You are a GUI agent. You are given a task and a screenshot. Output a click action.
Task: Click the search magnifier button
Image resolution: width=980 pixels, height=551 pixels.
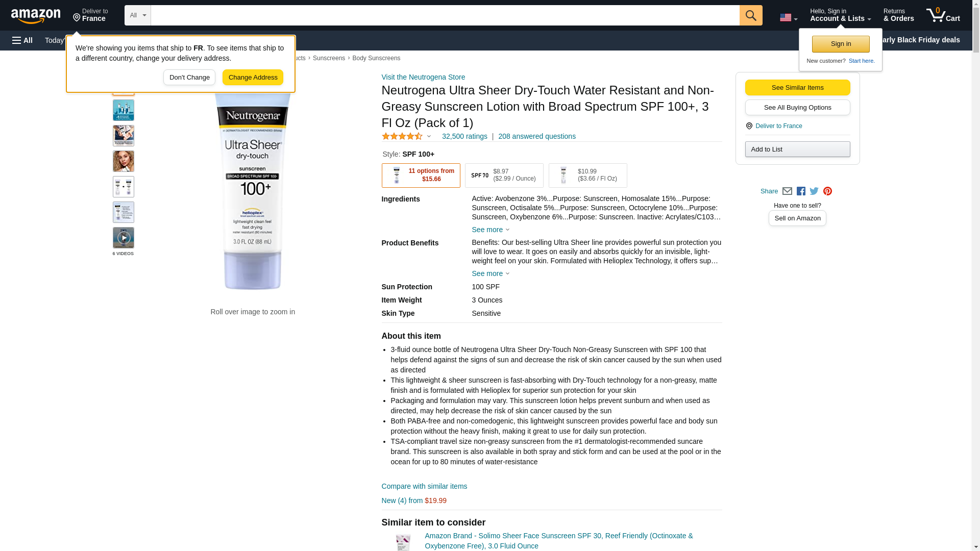tap(750, 15)
